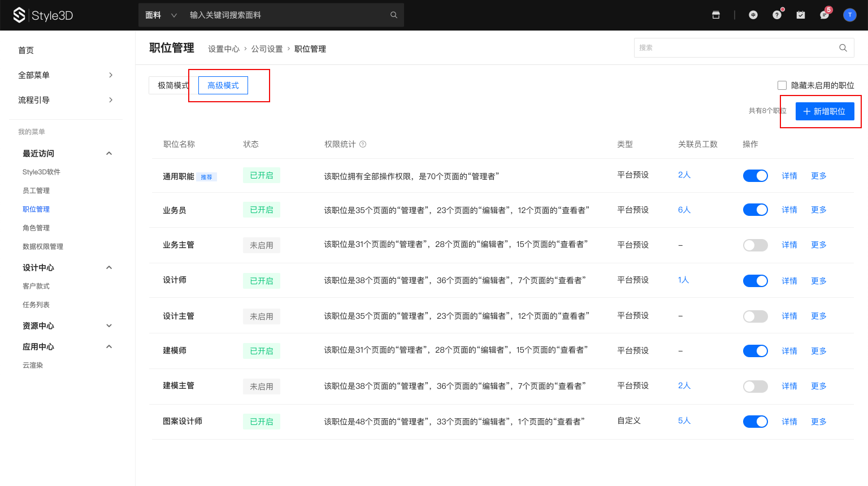Viewport: 868px width, 486px height.
Task: Switch to the 极简模式 tab
Action: 173,85
